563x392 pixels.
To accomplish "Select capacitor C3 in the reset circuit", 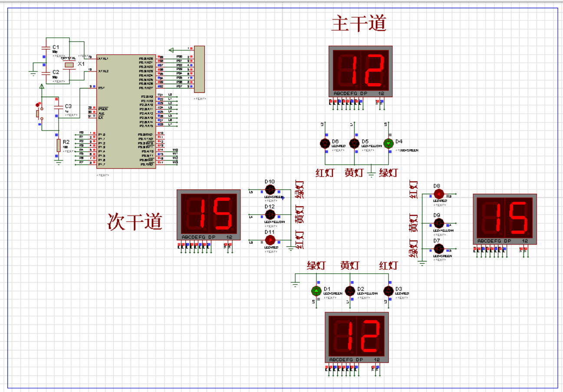I will 58,107.
